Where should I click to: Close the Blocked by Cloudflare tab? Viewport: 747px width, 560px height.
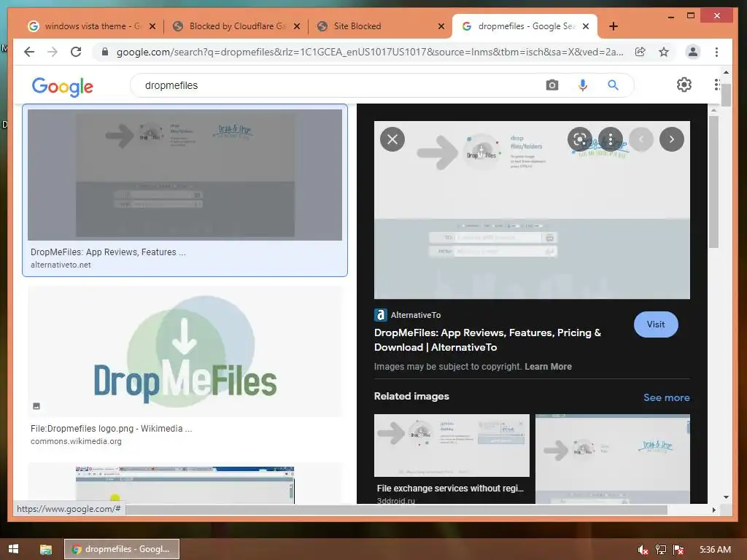(x=297, y=26)
